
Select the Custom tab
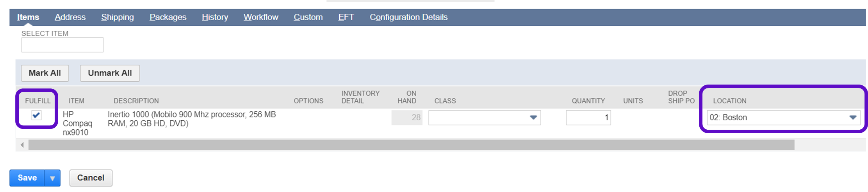pyautogui.click(x=308, y=17)
